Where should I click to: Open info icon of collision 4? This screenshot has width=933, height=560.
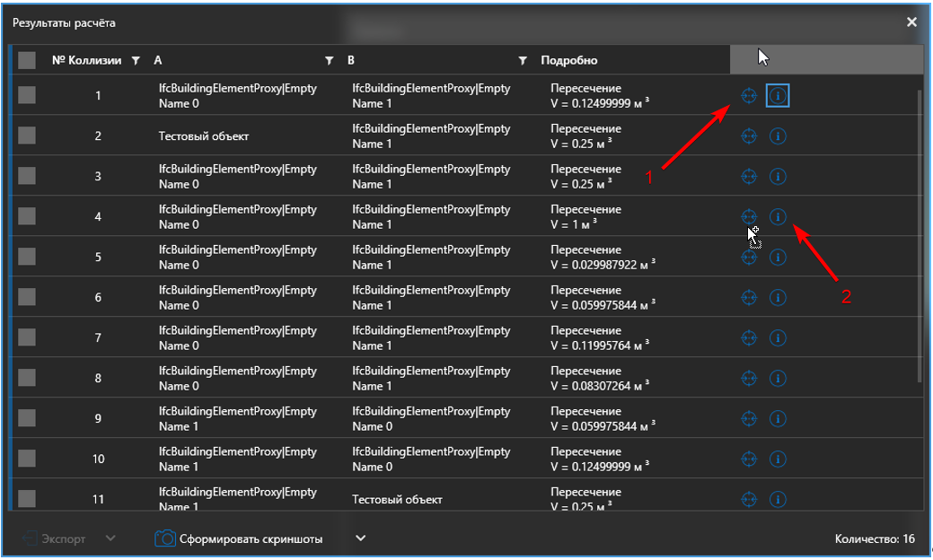pyautogui.click(x=778, y=216)
